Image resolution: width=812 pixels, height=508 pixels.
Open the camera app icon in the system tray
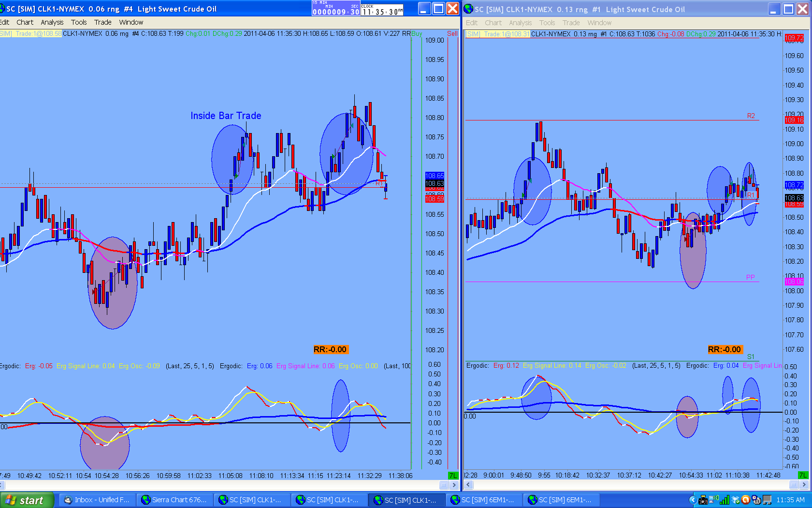(703, 500)
